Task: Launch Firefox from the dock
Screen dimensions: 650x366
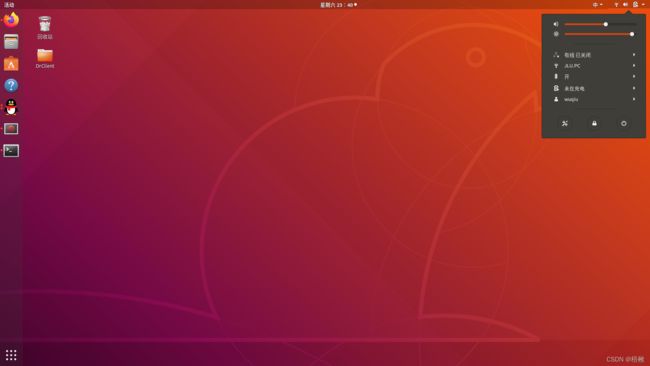Action: click(11, 20)
